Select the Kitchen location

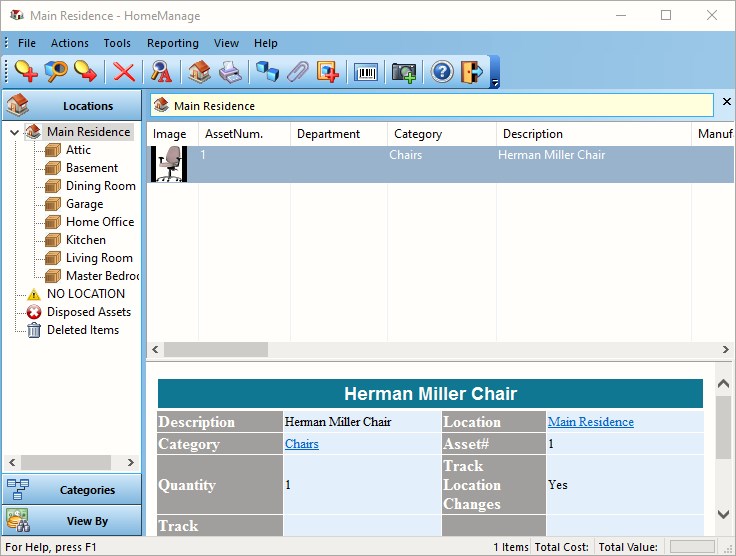coord(85,240)
